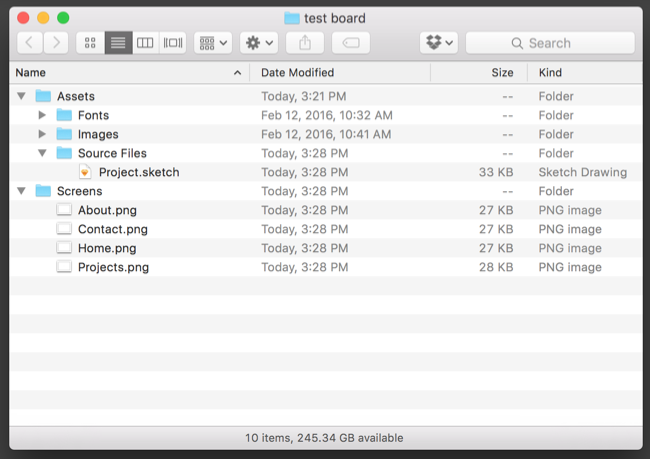
Task: Switch to list view
Action: pyautogui.click(x=118, y=43)
